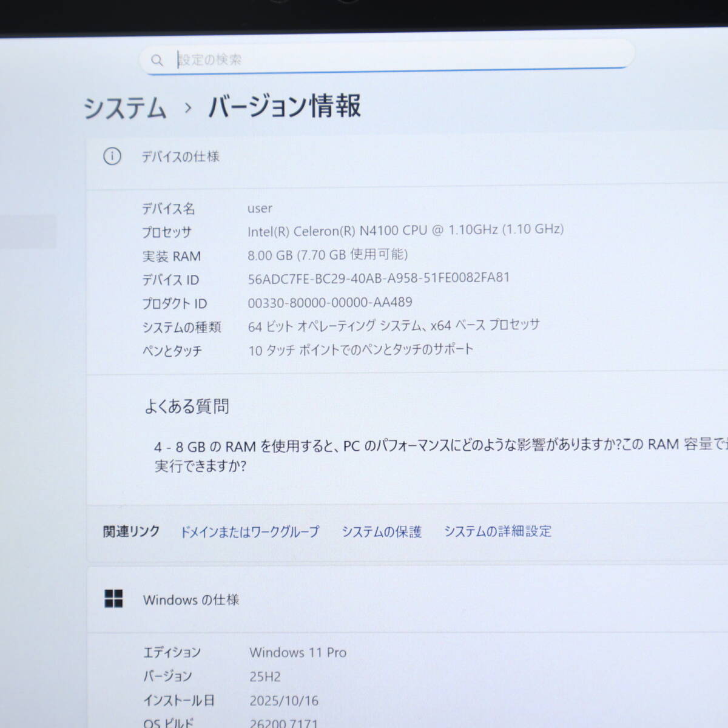Click the search magnifier icon
This screenshot has height=728, width=728.
tap(157, 60)
